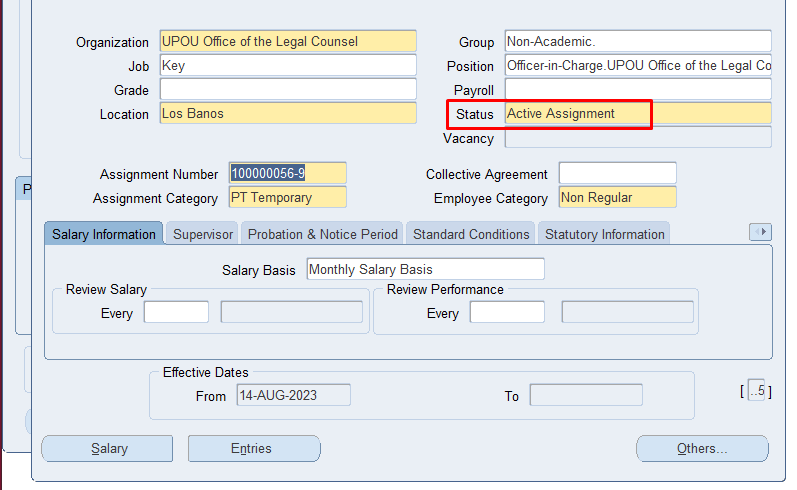Switch to the Supervisor tab
Screen dimensions: 797x490
(203, 234)
